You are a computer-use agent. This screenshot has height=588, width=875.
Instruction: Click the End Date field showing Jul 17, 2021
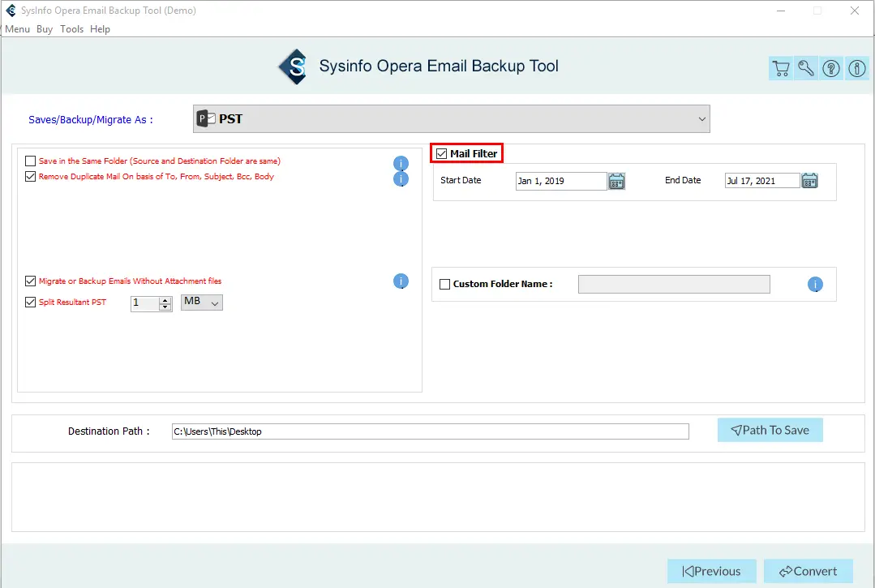coord(762,181)
